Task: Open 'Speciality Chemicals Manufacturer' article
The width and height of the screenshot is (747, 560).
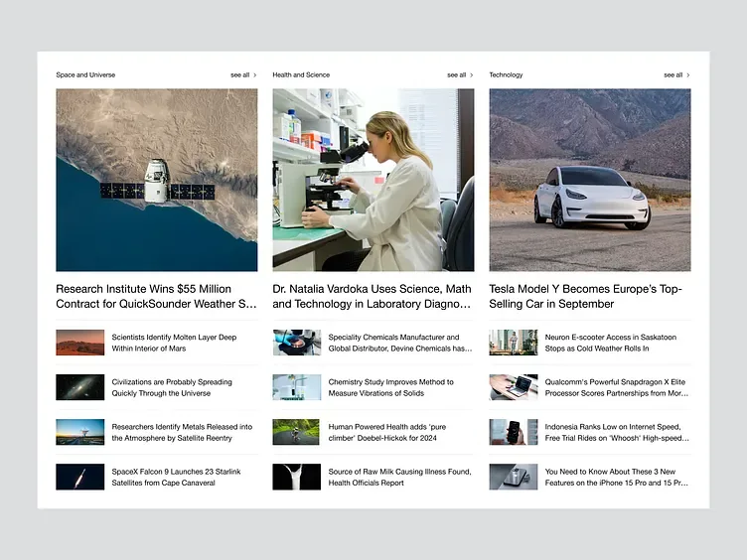Action: click(400, 343)
